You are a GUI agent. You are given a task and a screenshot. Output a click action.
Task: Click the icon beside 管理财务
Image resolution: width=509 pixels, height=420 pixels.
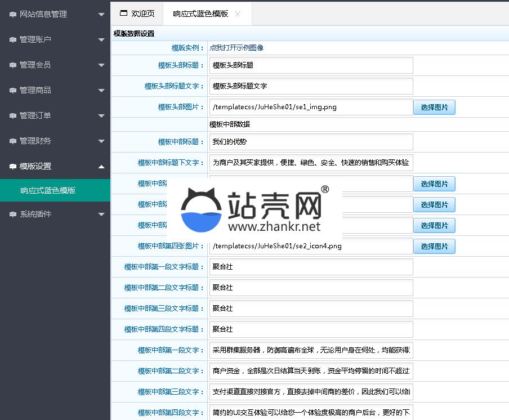pos(12,141)
